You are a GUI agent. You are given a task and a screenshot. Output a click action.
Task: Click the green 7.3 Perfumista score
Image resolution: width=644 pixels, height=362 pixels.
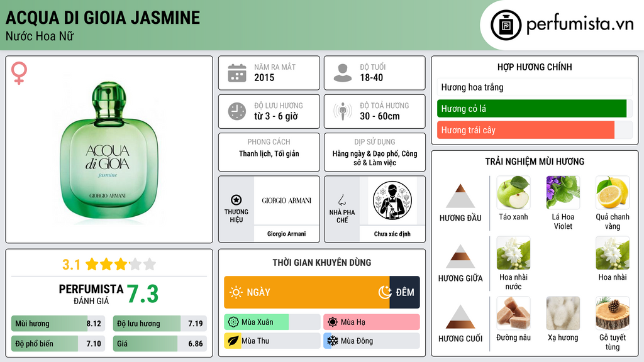click(143, 294)
